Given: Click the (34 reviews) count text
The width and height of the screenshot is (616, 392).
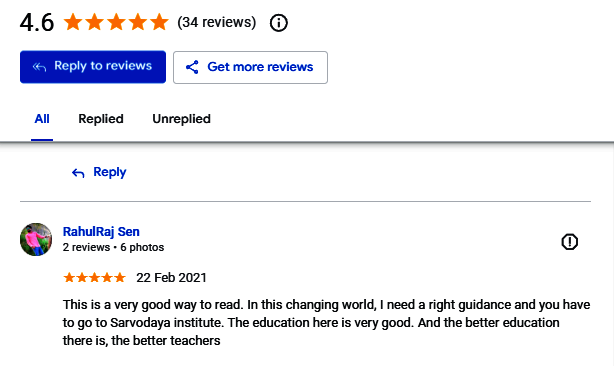Looking at the screenshot, I should [x=216, y=22].
